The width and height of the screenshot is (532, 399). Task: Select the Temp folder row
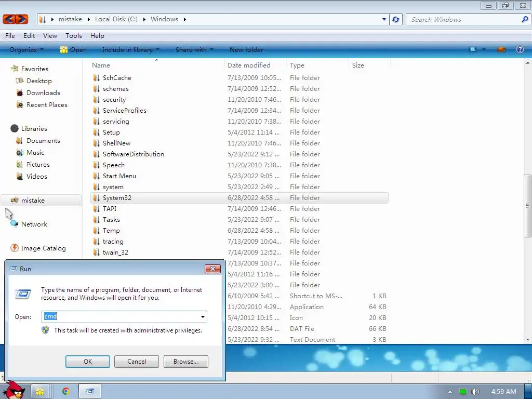click(239, 231)
